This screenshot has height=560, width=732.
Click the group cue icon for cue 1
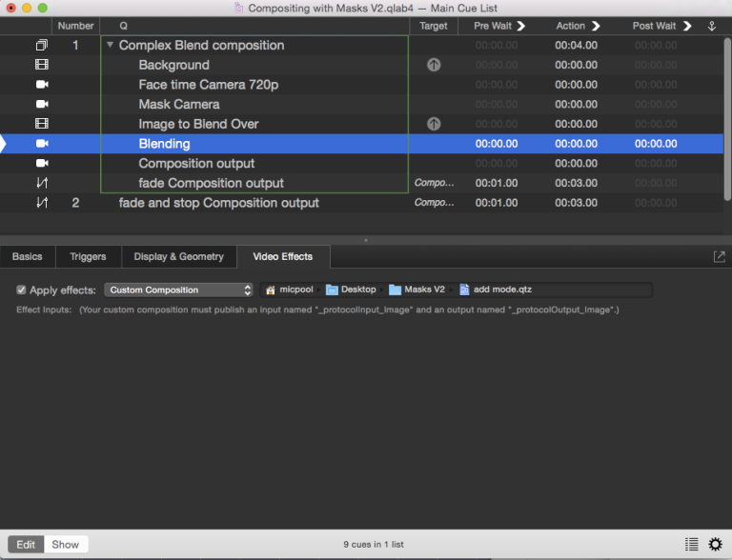pos(41,46)
